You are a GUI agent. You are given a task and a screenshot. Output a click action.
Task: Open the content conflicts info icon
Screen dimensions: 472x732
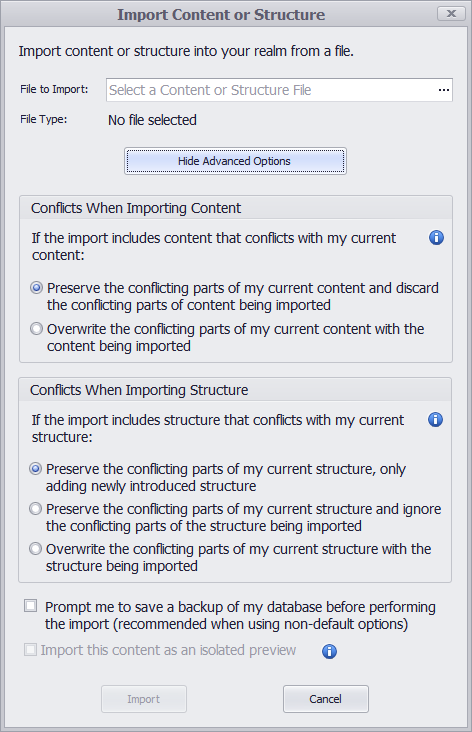point(436,238)
